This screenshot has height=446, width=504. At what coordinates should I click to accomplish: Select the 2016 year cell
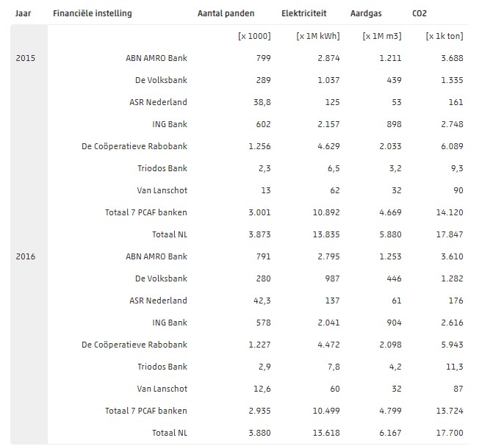26,256
